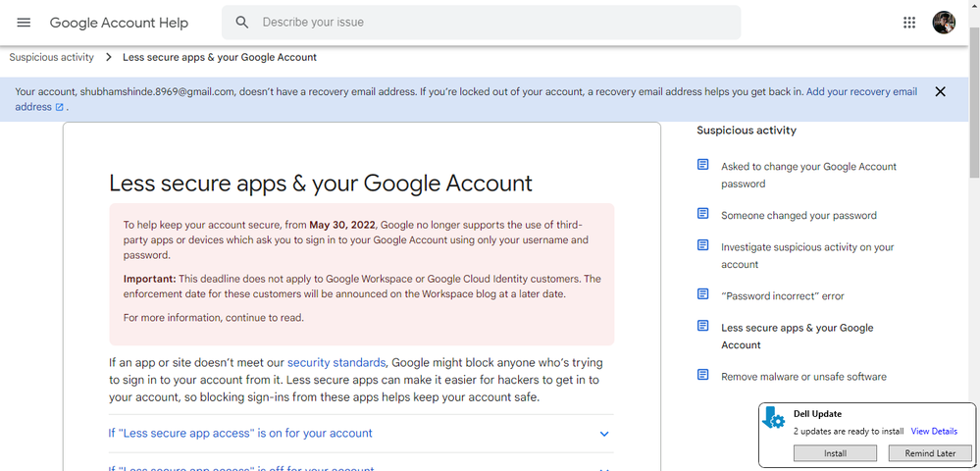The height and width of the screenshot is (471, 980).
Task: Open 'Asked to change your Google Account password'
Action: [x=808, y=175]
